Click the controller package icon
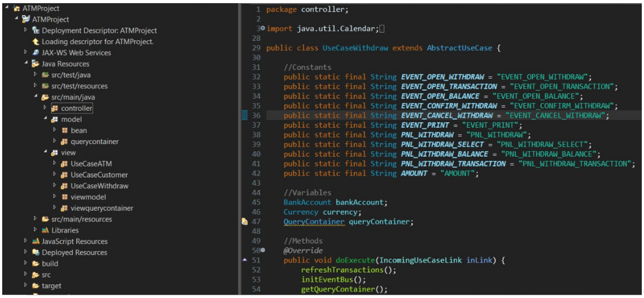 [x=54, y=108]
